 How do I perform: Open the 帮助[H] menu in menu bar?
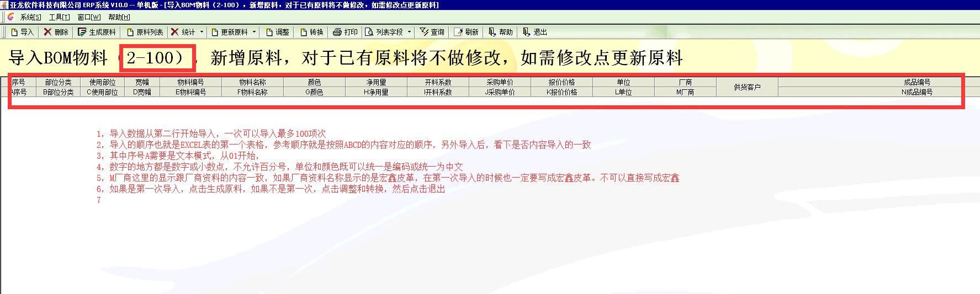(x=119, y=17)
